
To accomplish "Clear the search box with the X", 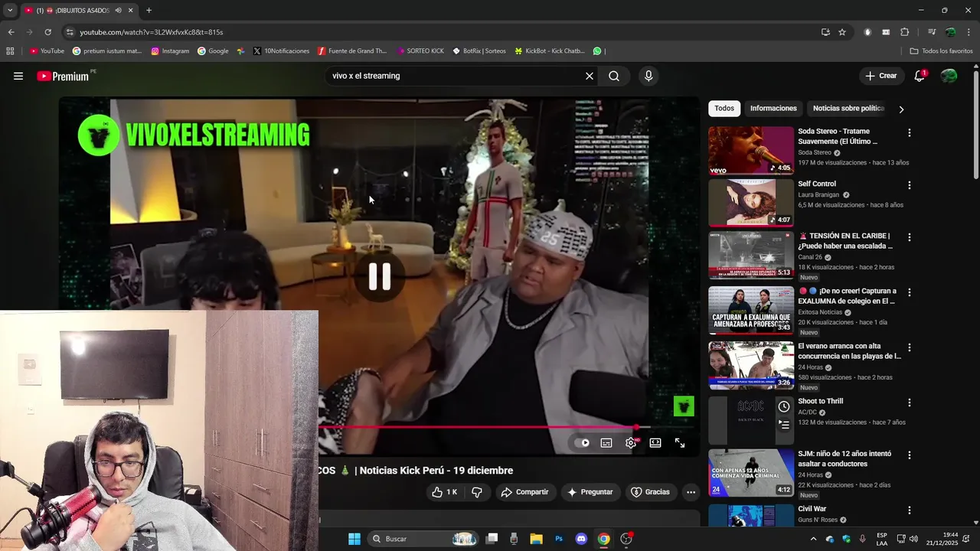I will point(590,76).
